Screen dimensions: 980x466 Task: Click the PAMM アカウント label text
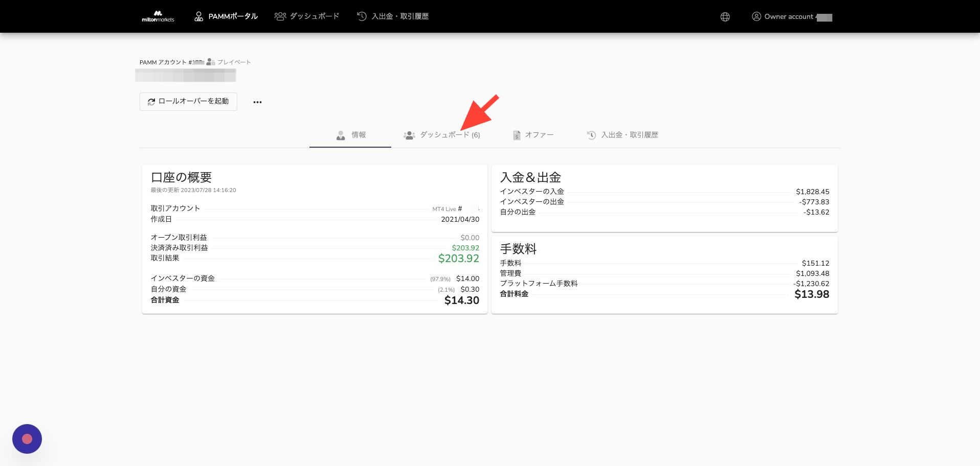163,62
